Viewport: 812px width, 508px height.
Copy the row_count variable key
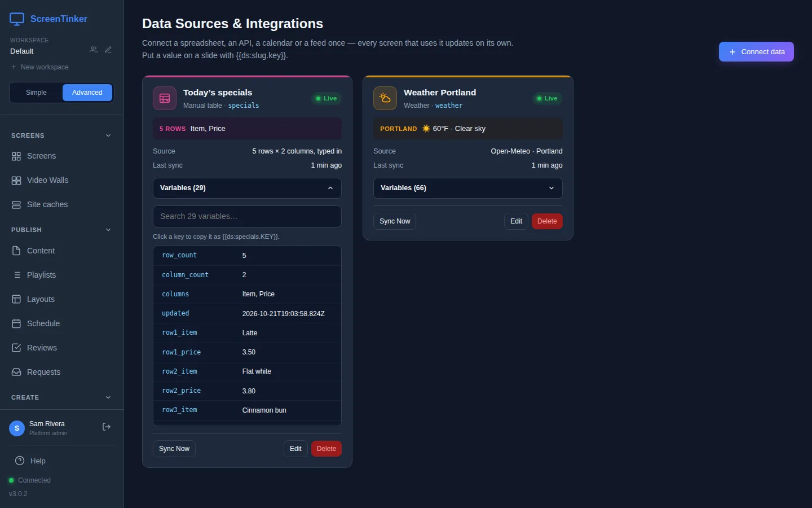(179, 256)
